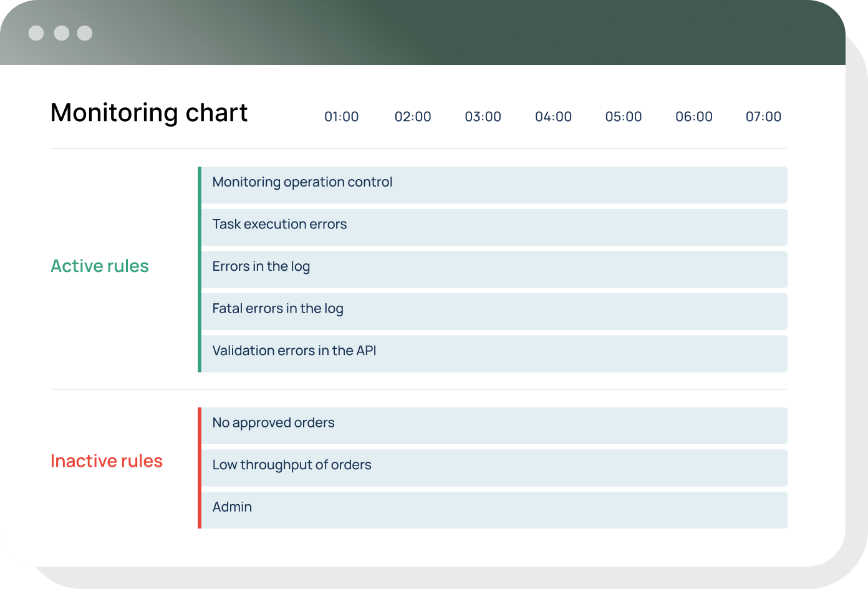Image resolution: width=868 pixels, height=589 pixels.
Task: Open the No approved orders rule
Action: (494, 426)
